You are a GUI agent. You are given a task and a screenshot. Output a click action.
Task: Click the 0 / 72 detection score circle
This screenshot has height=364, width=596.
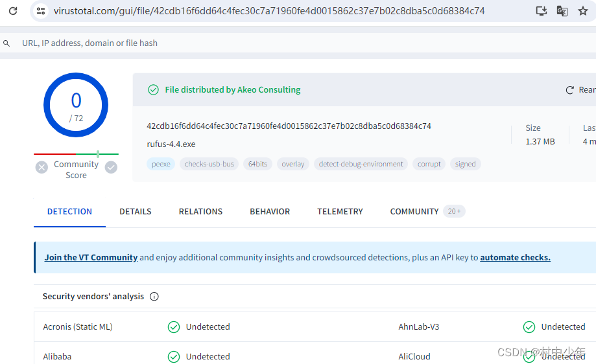pos(76,105)
